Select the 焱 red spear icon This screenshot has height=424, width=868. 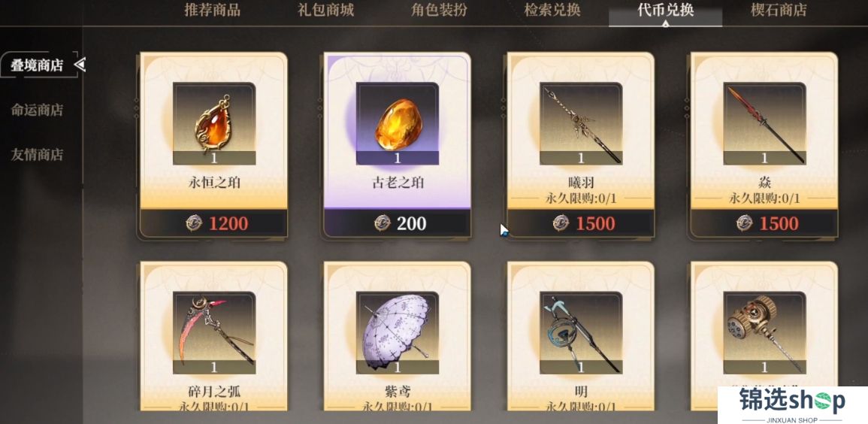(x=764, y=123)
